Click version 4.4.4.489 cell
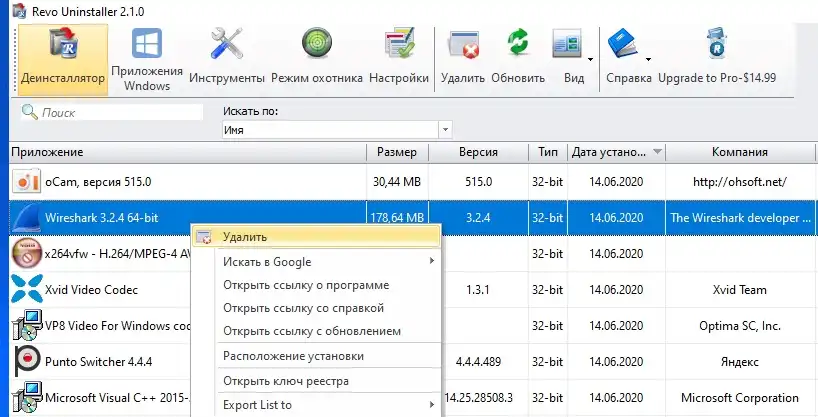818x417 pixels. 478,362
